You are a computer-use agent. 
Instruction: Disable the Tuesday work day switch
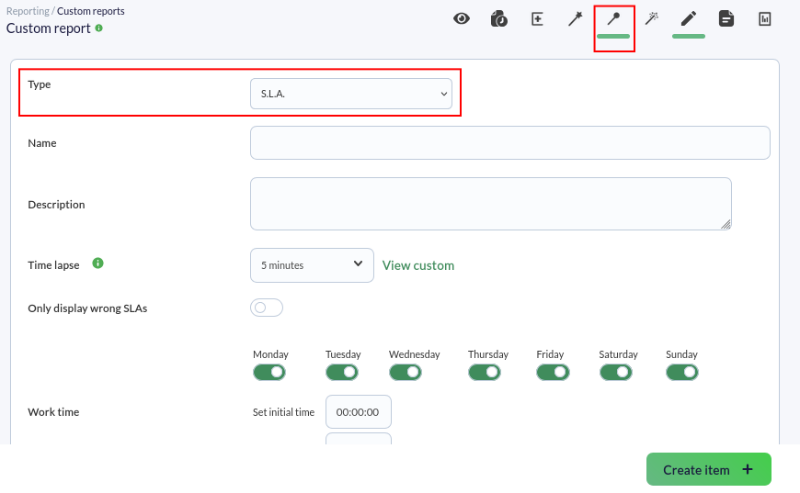pos(342,373)
